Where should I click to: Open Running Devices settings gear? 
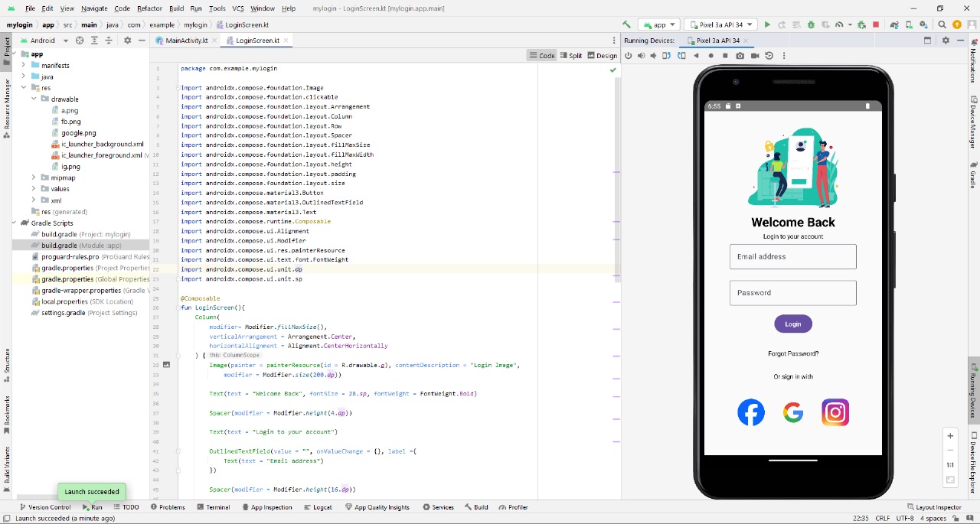(x=946, y=40)
